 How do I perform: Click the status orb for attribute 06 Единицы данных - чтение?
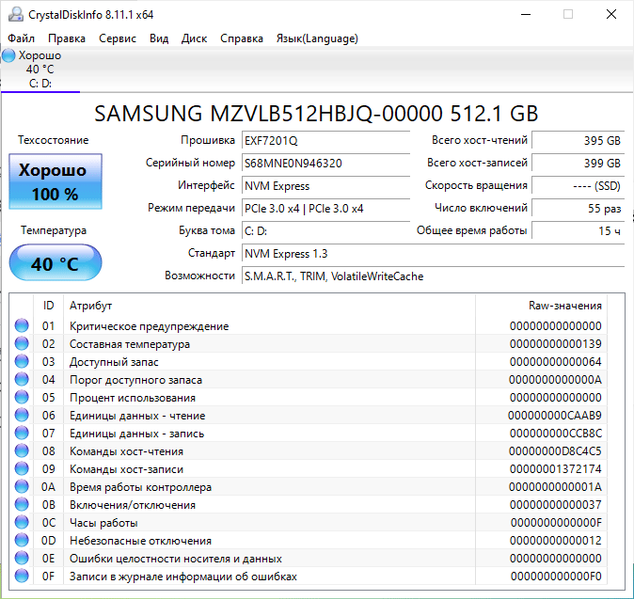(21, 415)
